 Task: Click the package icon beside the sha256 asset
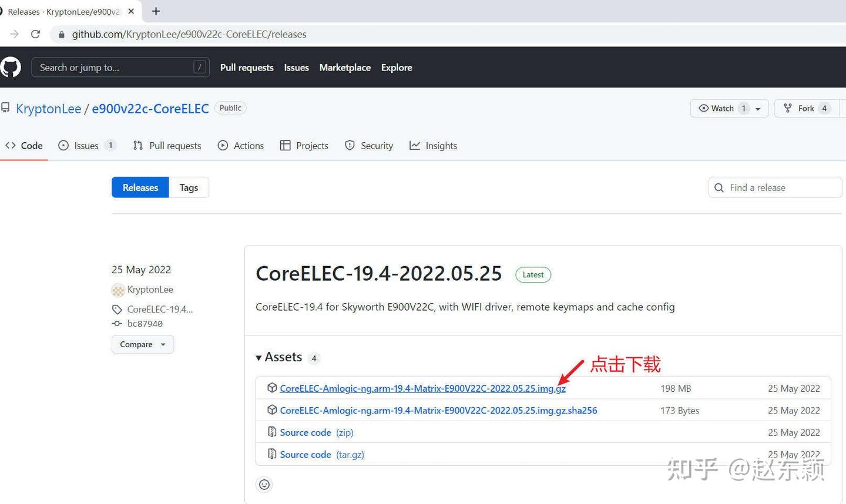point(272,409)
